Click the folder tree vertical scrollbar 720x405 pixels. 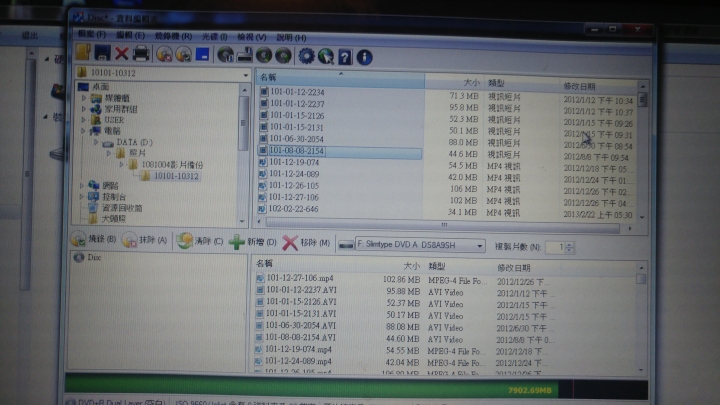pos(243,123)
